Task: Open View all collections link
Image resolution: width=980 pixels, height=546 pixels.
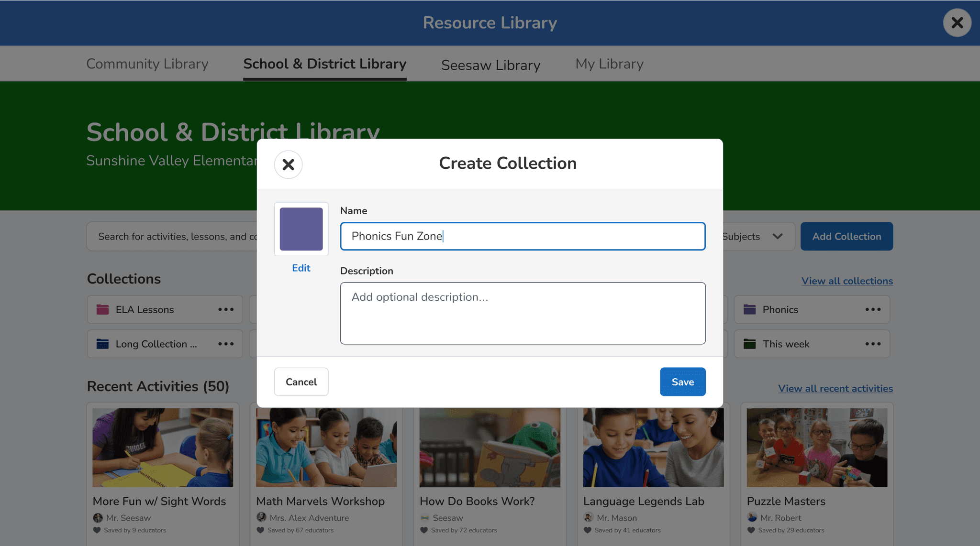Action: click(847, 281)
